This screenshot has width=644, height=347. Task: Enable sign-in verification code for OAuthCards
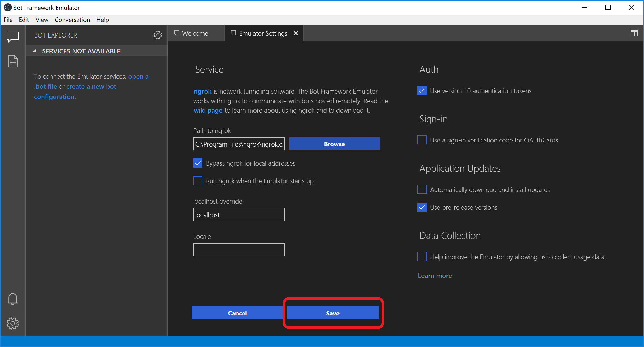click(x=421, y=140)
